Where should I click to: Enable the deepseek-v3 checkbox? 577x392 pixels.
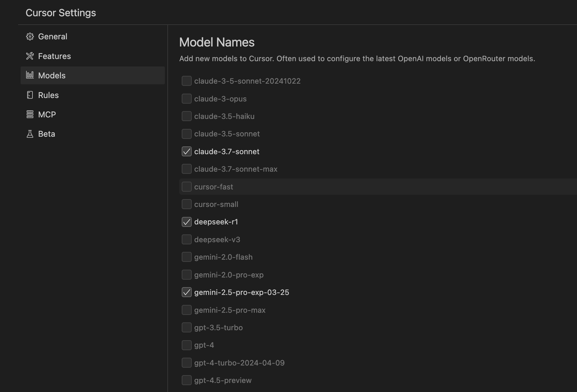187,239
